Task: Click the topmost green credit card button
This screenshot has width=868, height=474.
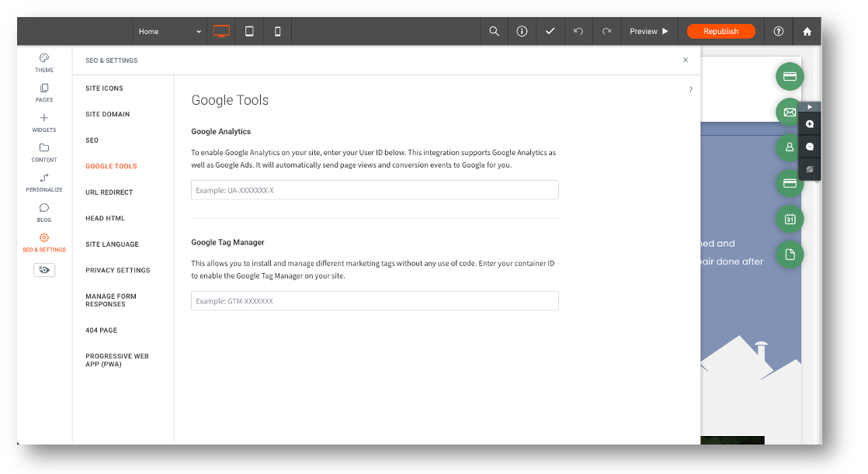Action: point(790,76)
